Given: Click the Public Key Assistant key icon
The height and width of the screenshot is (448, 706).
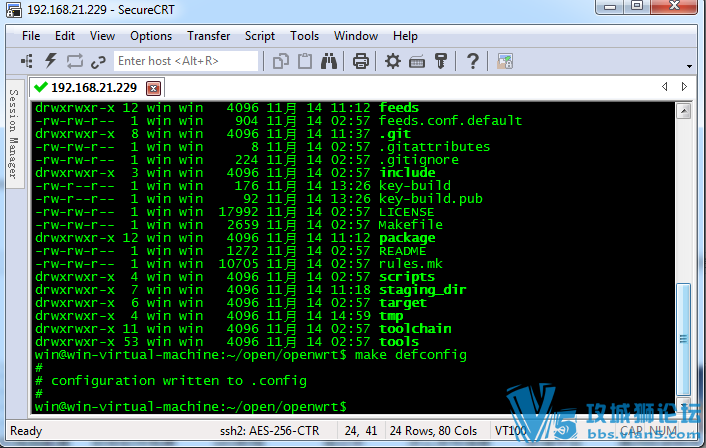Looking at the screenshot, I should pyautogui.click(x=441, y=61).
